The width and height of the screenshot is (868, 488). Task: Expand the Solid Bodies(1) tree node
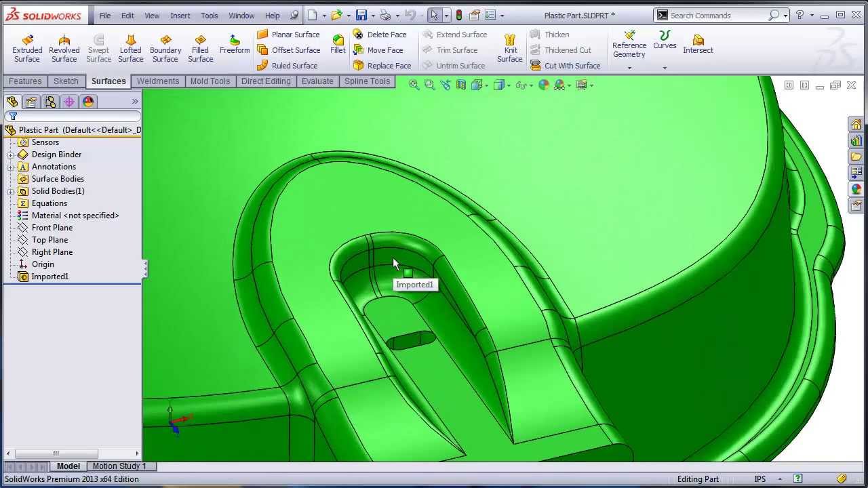click(11, 191)
